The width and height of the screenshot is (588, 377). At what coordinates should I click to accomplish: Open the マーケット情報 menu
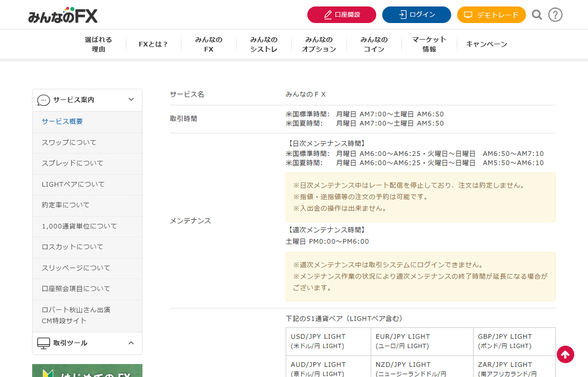pos(429,45)
